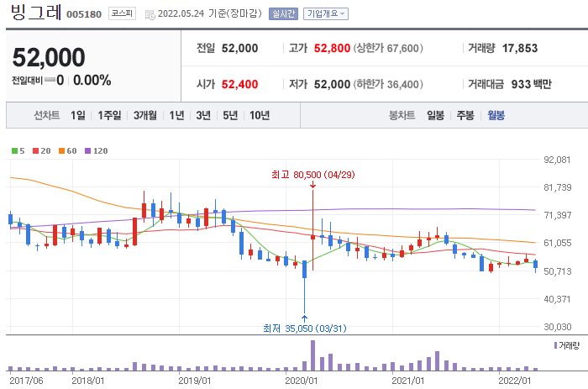Click the 2020/01 x-axis label

301,381
